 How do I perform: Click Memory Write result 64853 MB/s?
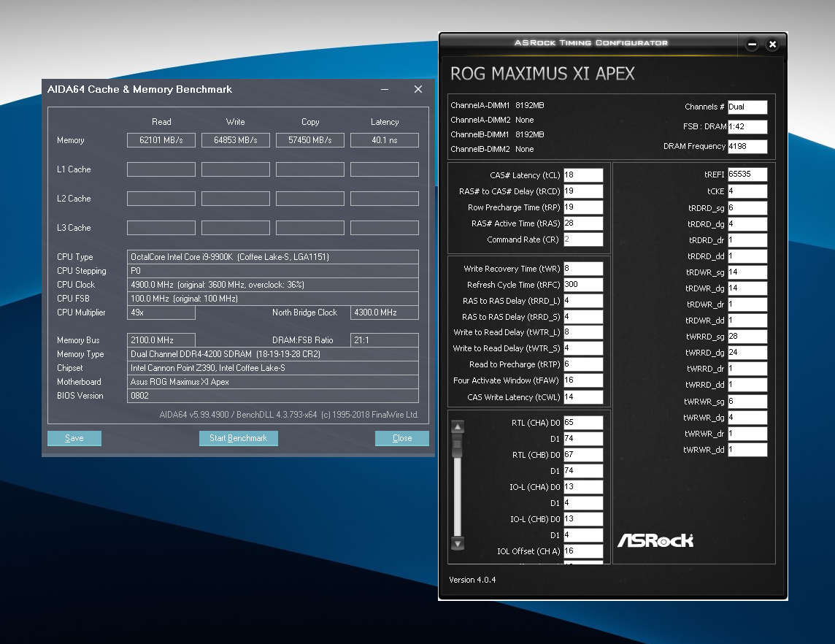235,140
